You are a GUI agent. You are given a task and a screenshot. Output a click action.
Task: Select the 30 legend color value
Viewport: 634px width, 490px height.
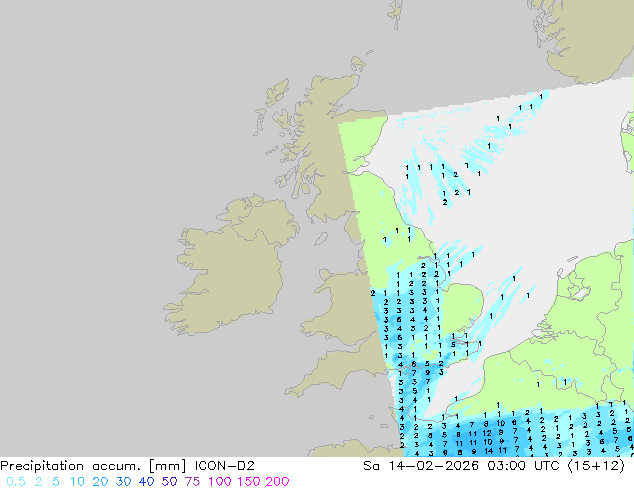[123, 482]
